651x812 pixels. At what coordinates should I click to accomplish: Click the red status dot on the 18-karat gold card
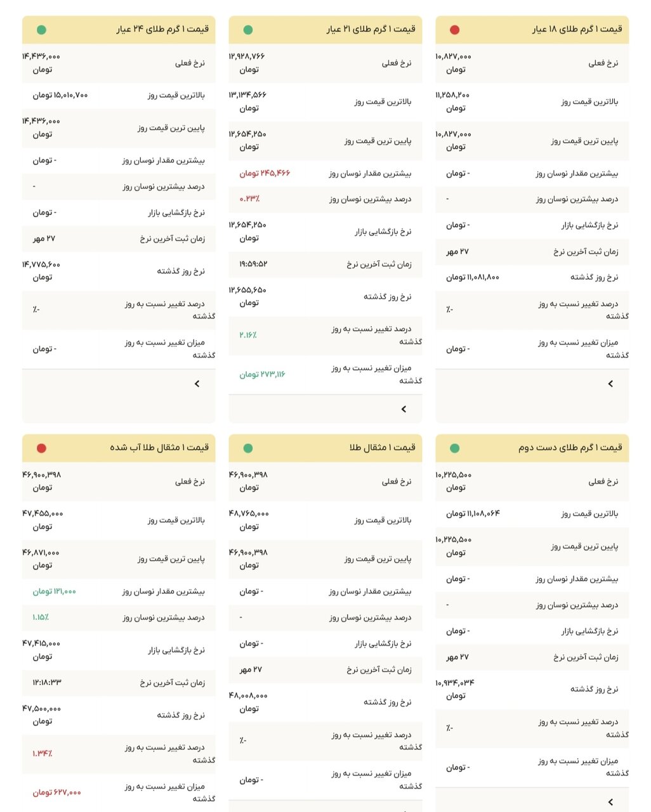(x=453, y=29)
